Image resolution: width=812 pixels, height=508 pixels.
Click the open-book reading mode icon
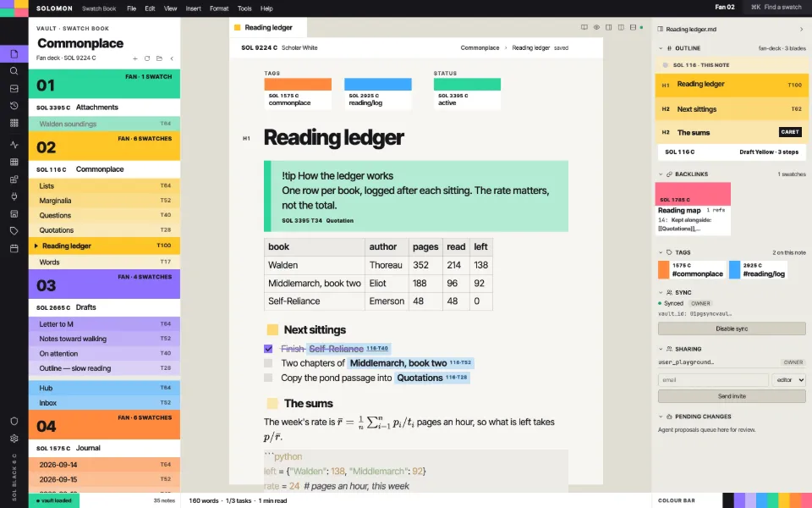click(584, 27)
